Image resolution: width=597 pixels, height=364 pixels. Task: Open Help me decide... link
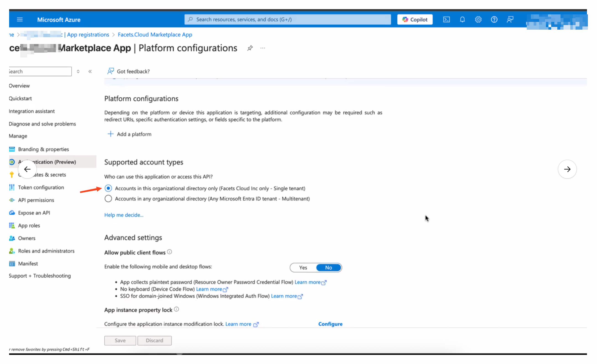(x=124, y=215)
